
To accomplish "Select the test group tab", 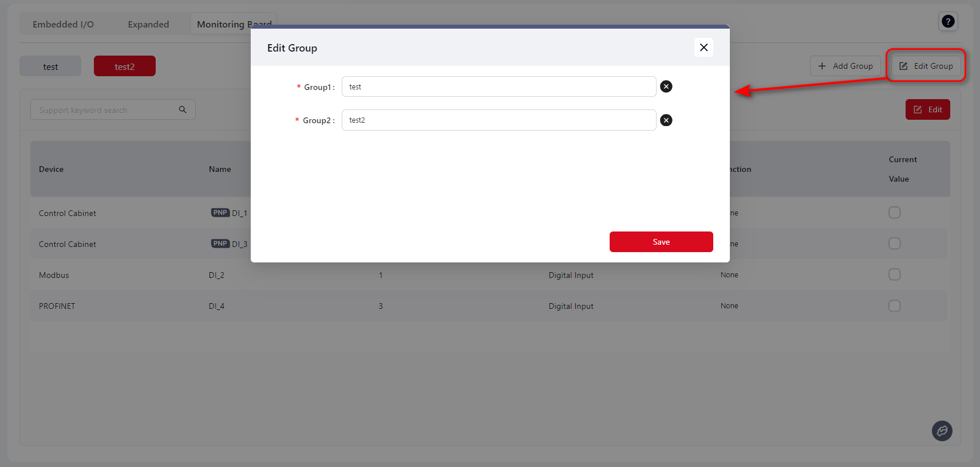I will 50,66.
